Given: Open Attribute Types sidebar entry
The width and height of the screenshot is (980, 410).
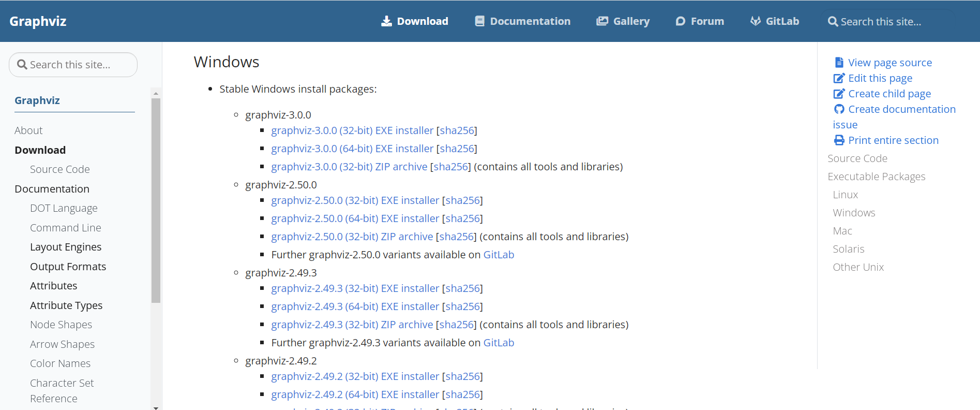Looking at the screenshot, I should pos(66,305).
